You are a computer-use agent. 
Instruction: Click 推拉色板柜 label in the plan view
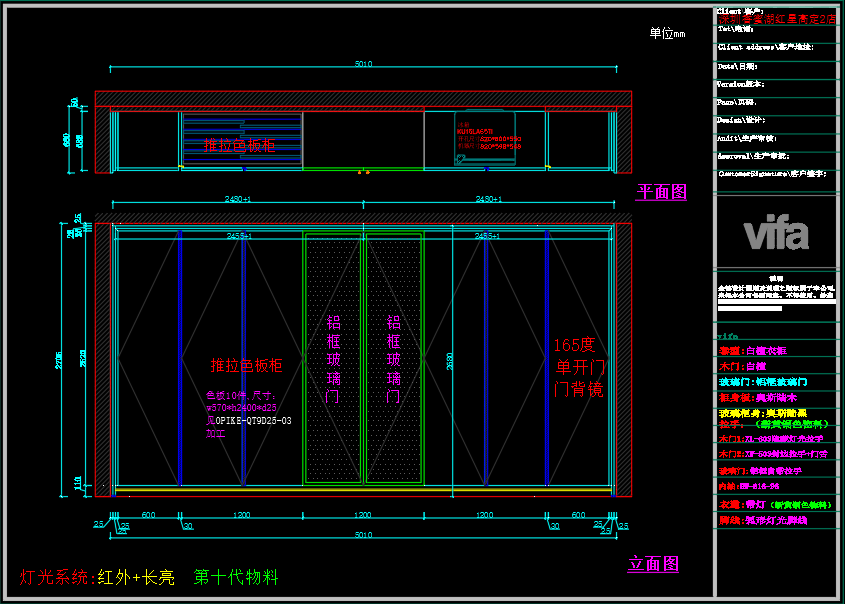point(239,146)
